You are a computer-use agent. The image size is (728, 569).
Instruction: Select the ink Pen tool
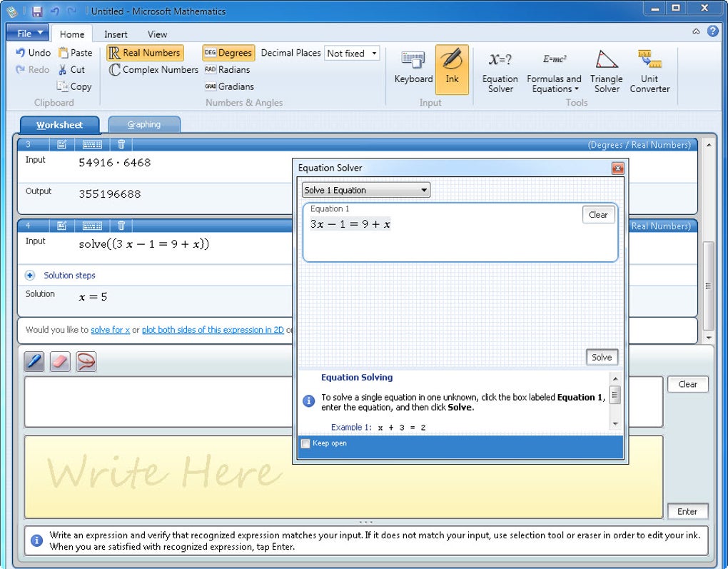pos(34,361)
